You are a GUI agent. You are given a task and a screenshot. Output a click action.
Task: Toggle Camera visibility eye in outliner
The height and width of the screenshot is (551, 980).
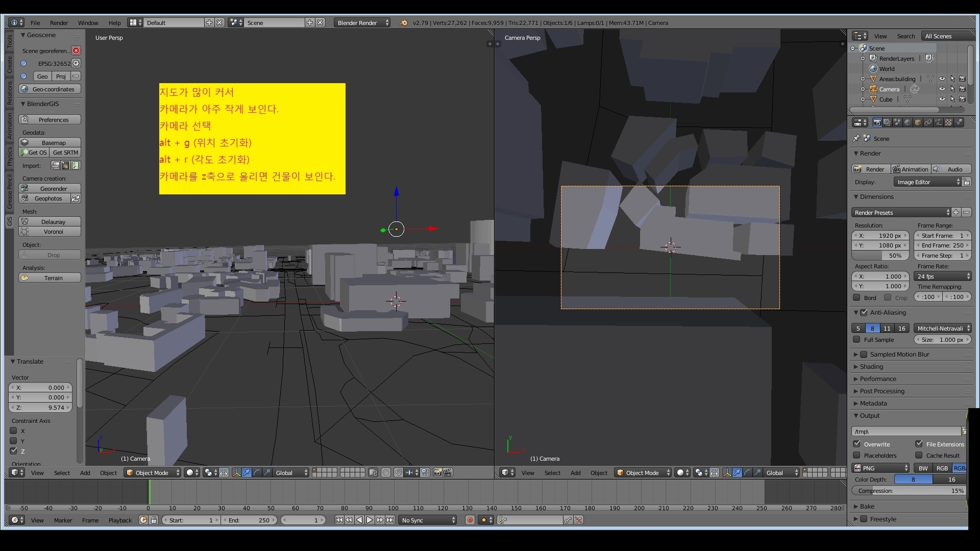point(942,89)
